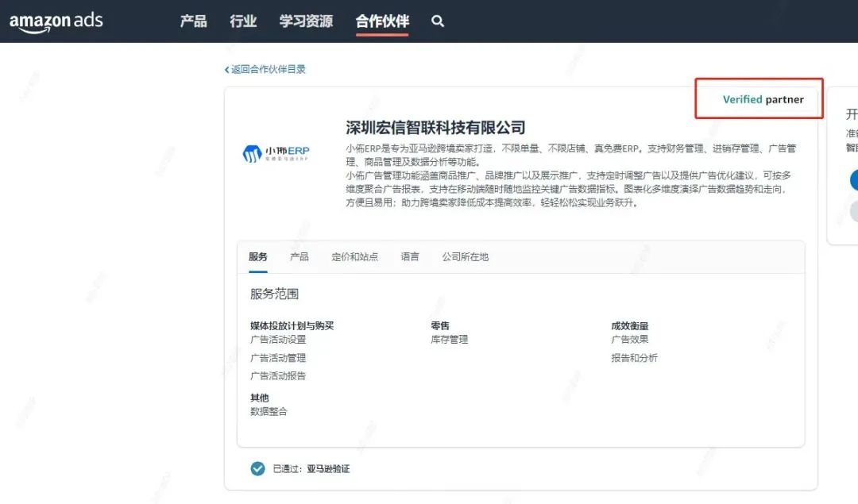The height and width of the screenshot is (504, 858).
Task: Click the 广告活动设置 service item
Action: click(x=278, y=340)
